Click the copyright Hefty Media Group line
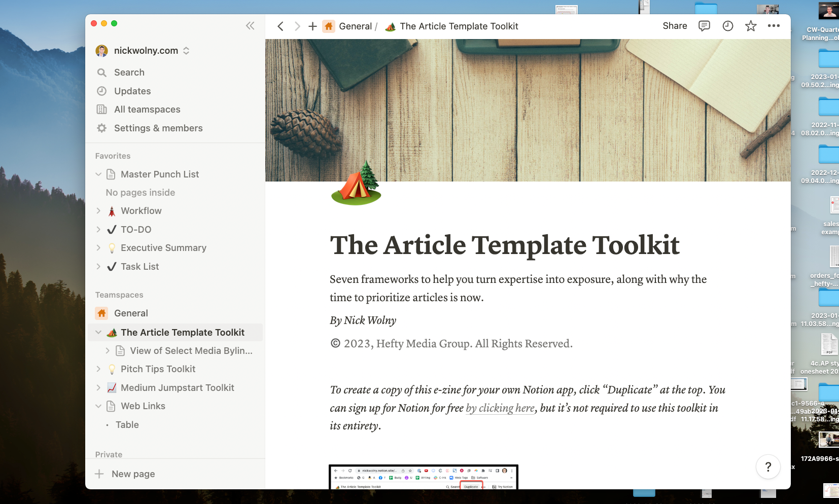The image size is (839, 504). point(451,344)
